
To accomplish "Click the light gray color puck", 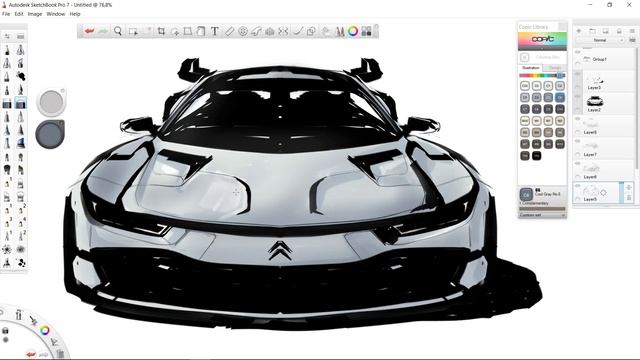I will (x=51, y=102).
